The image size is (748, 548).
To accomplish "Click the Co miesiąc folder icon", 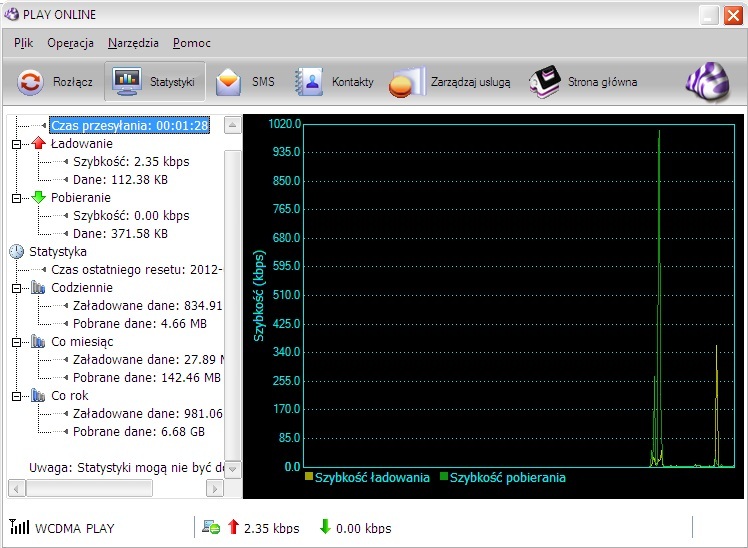I will 38,341.
